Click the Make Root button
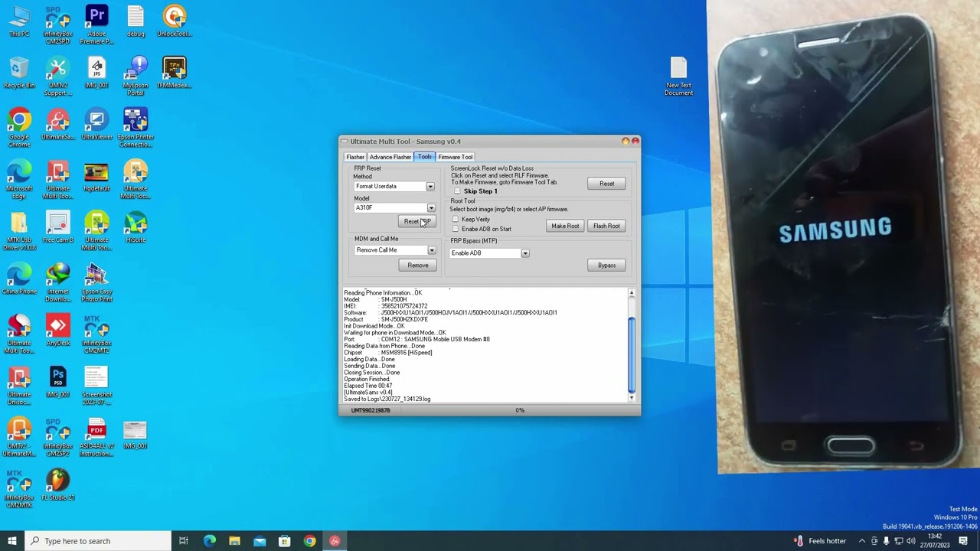Viewport: 980px width, 551px height. coord(565,226)
